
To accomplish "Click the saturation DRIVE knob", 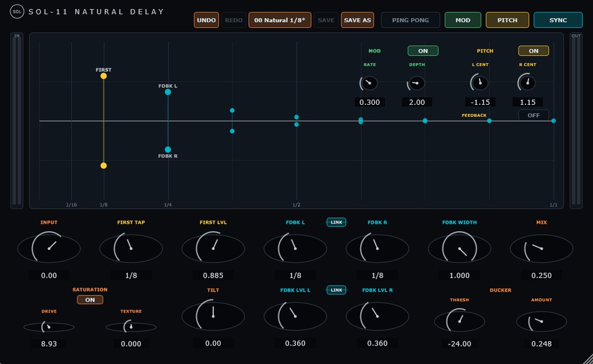I will (49, 326).
